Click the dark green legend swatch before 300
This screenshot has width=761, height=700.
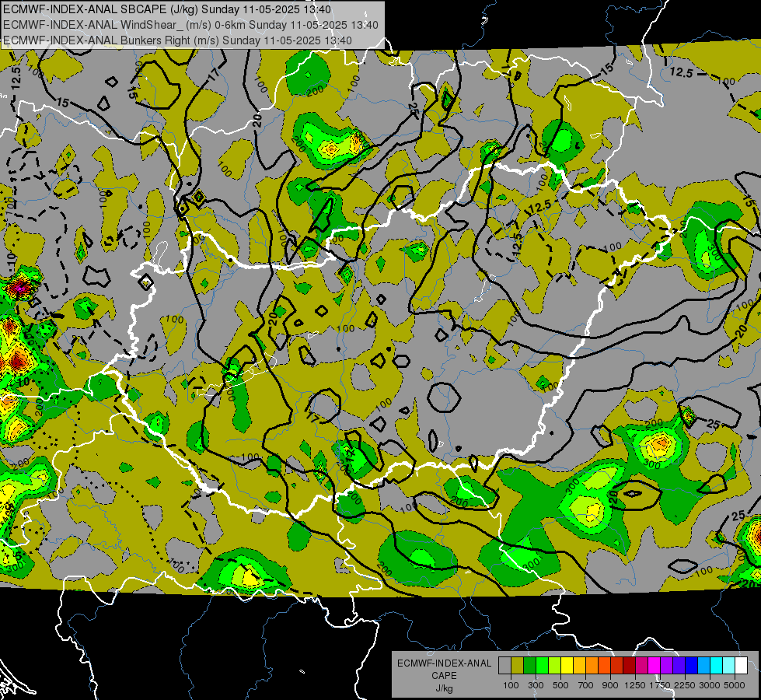coord(529,666)
